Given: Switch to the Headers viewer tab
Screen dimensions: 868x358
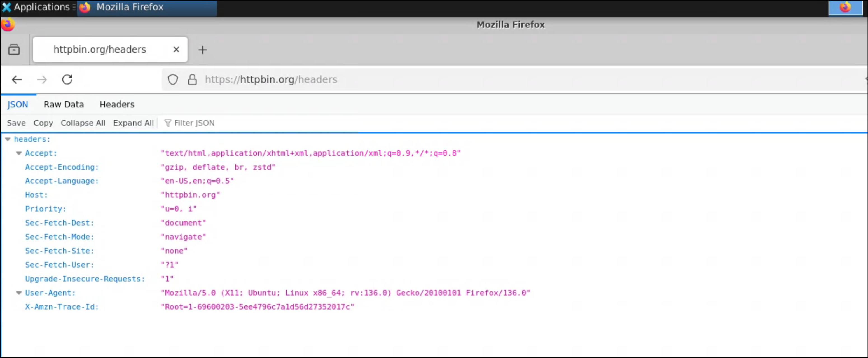Looking at the screenshot, I should click(117, 104).
